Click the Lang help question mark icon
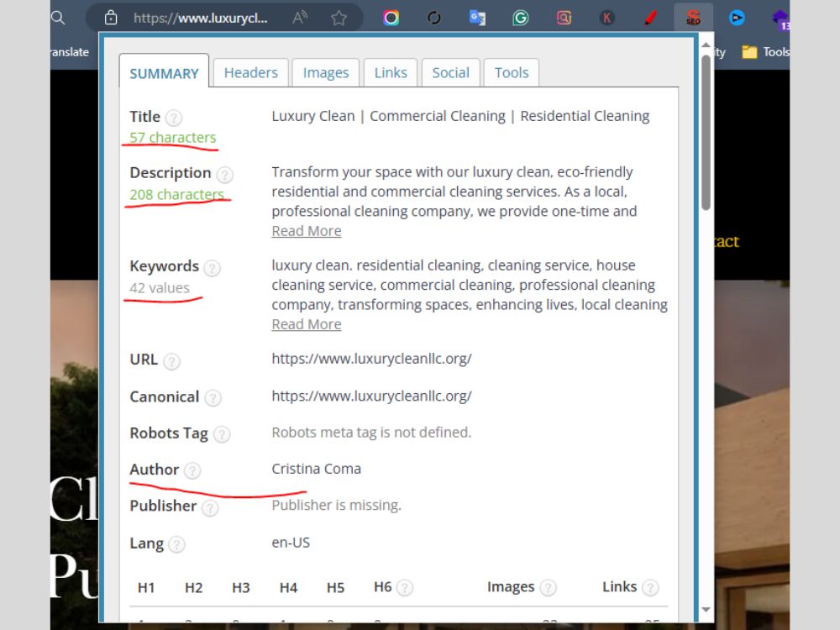 coord(176,544)
